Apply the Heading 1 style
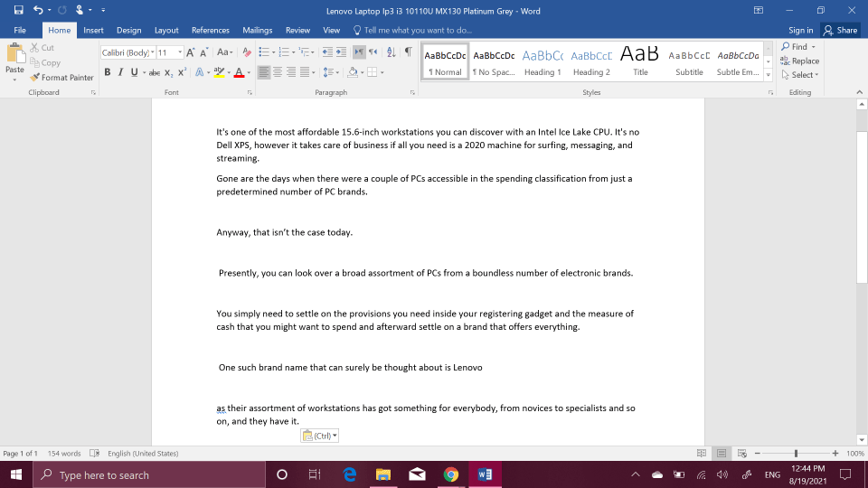 pos(542,62)
